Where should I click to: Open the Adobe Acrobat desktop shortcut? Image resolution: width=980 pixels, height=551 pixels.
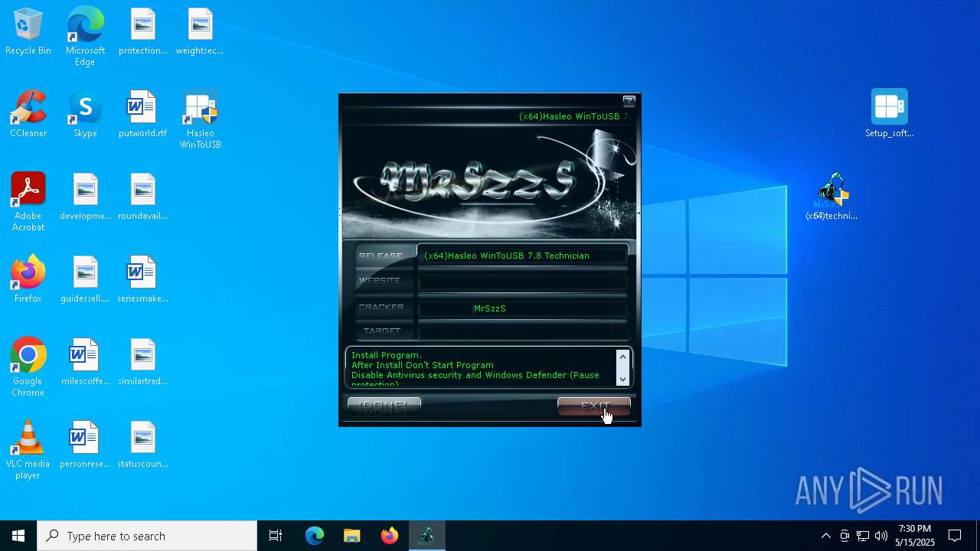click(28, 202)
